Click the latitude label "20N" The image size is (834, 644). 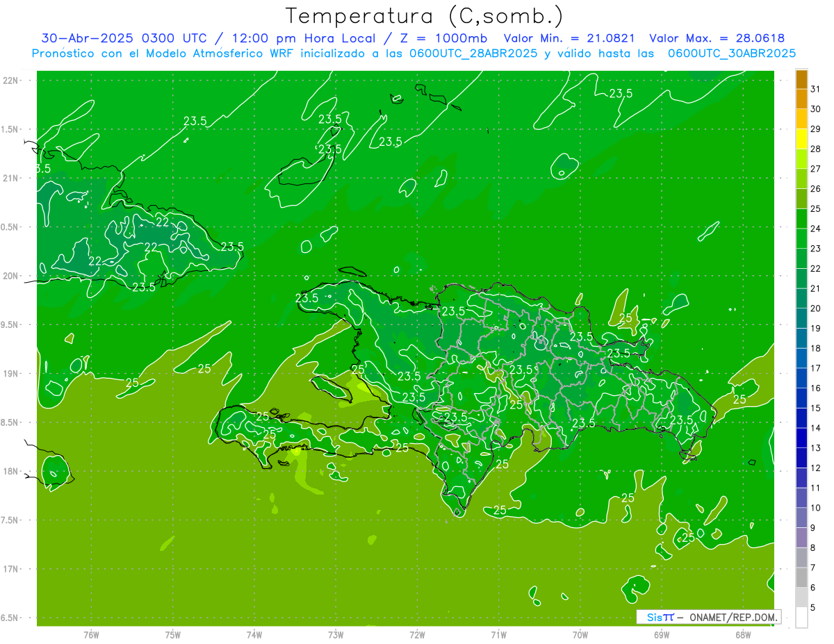(10, 276)
